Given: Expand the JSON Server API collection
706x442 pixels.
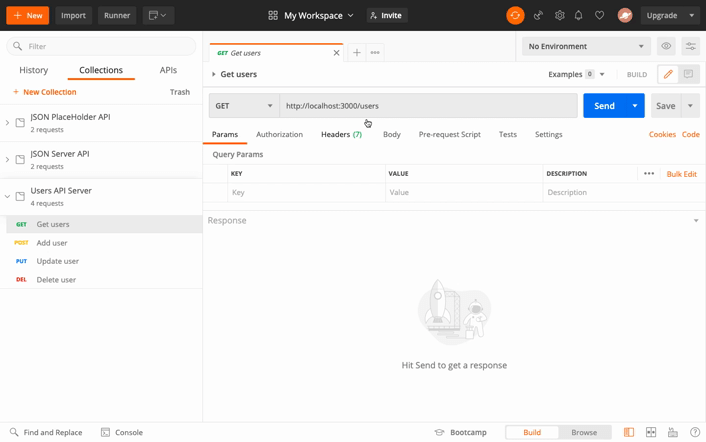Looking at the screenshot, I should point(7,159).
